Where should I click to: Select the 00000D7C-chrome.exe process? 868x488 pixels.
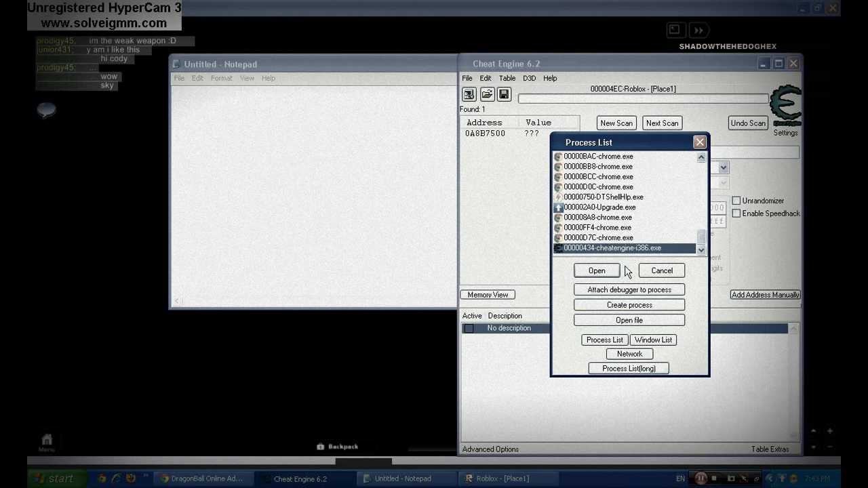pos(625,238)
